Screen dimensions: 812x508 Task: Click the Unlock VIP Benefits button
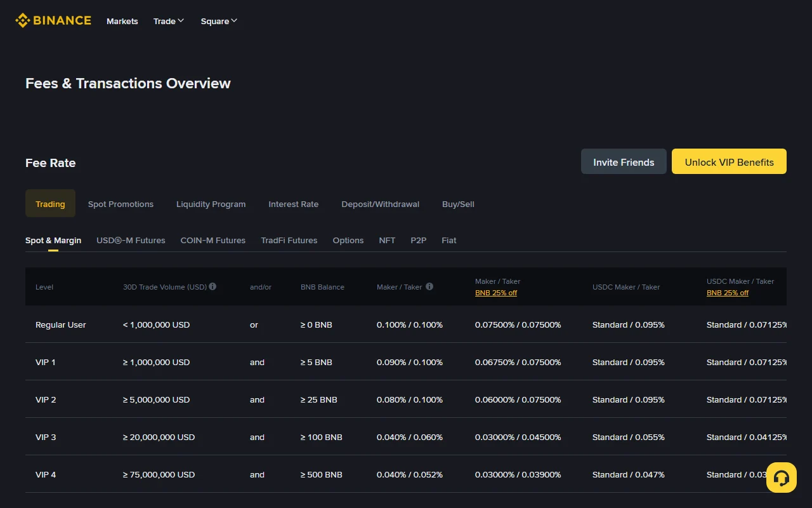[x=729, y=161]
